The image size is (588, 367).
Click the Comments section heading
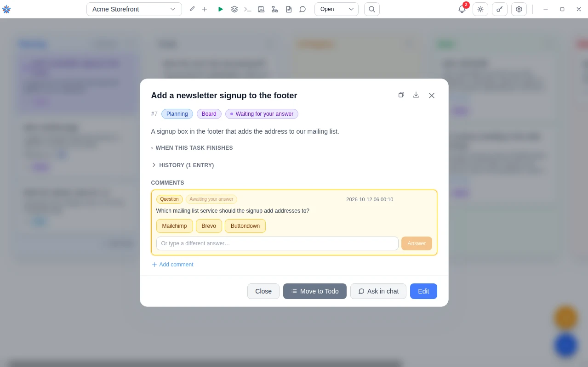tap(167, 183)
